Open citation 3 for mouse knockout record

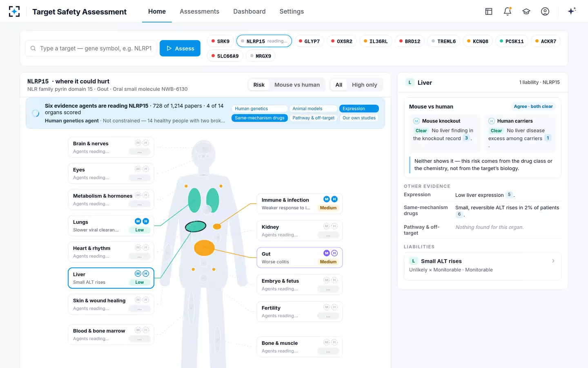(466, 138)
